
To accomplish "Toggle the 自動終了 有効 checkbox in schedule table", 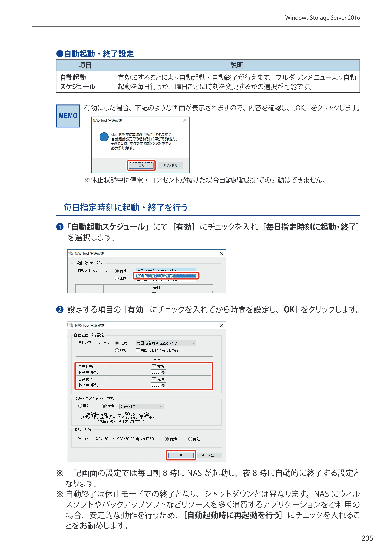I will tap(154, 379).
